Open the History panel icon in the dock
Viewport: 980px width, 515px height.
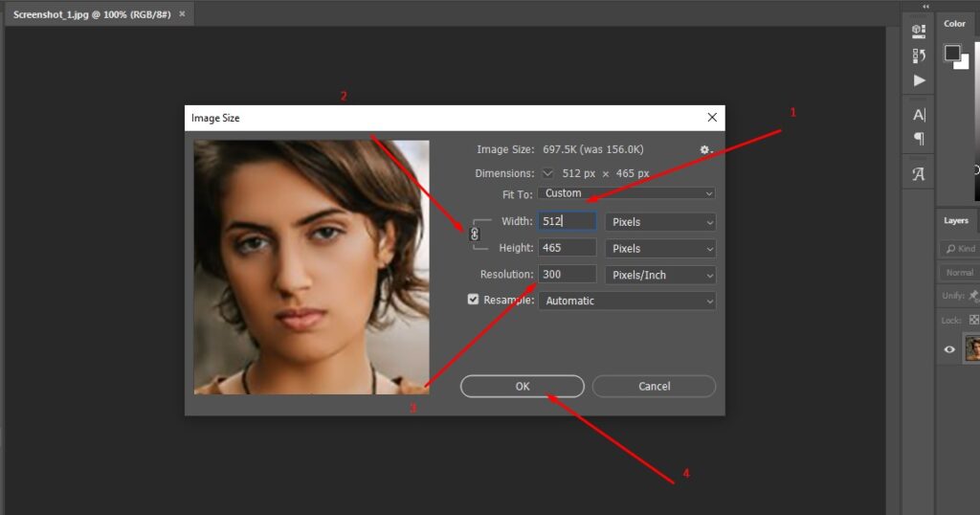pos(919,56)
